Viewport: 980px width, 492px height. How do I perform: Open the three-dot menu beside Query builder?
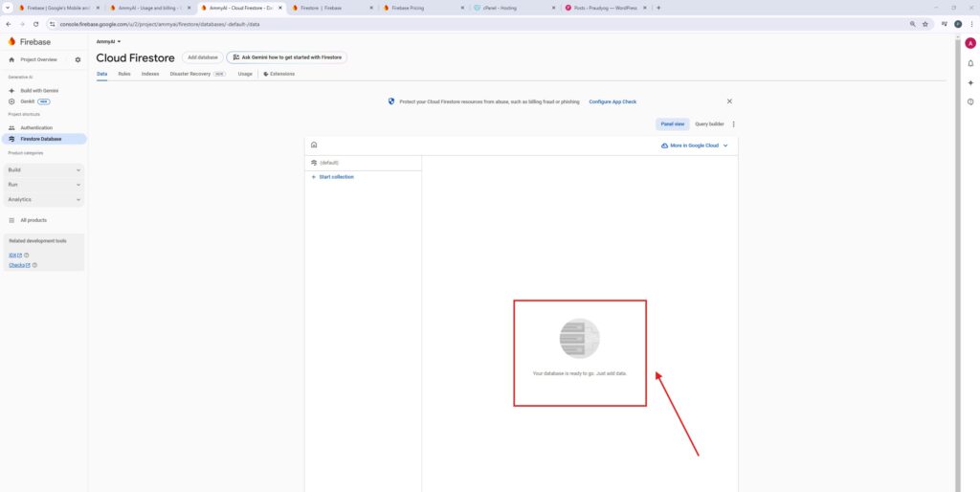click(734, 123)
